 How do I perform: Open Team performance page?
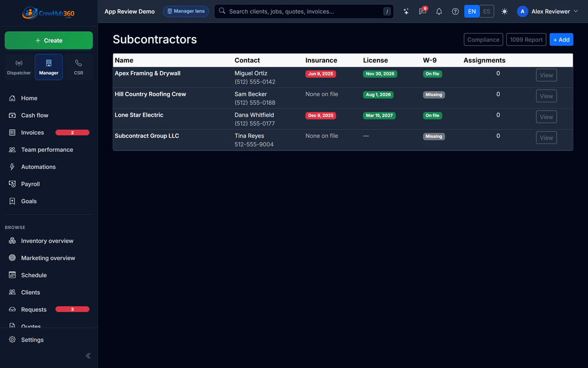coord(49,150)
